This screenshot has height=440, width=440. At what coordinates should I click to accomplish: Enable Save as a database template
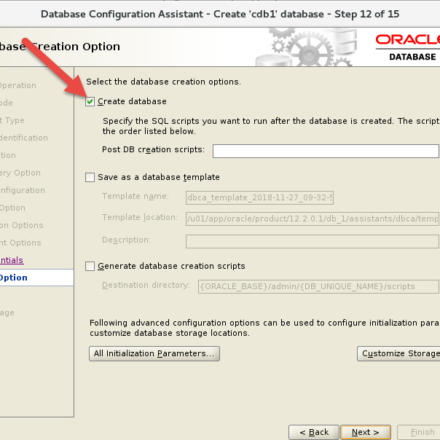click(x=90, y=177)
